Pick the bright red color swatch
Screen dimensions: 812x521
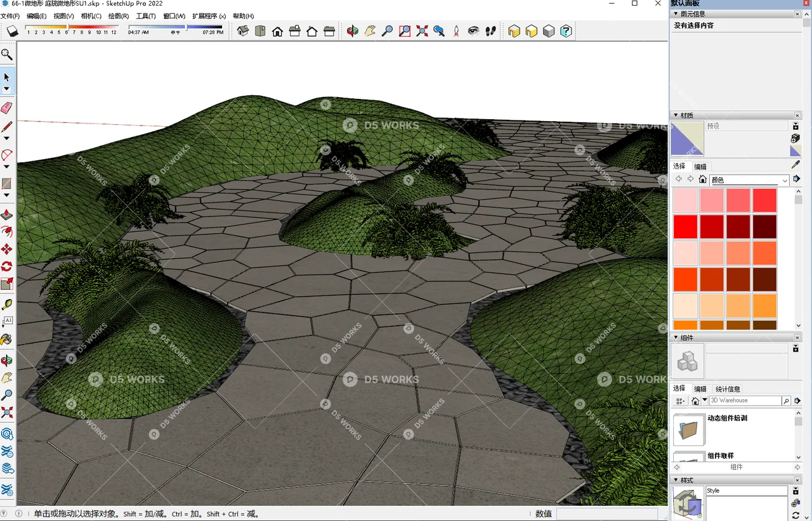(x=685, y=226)
